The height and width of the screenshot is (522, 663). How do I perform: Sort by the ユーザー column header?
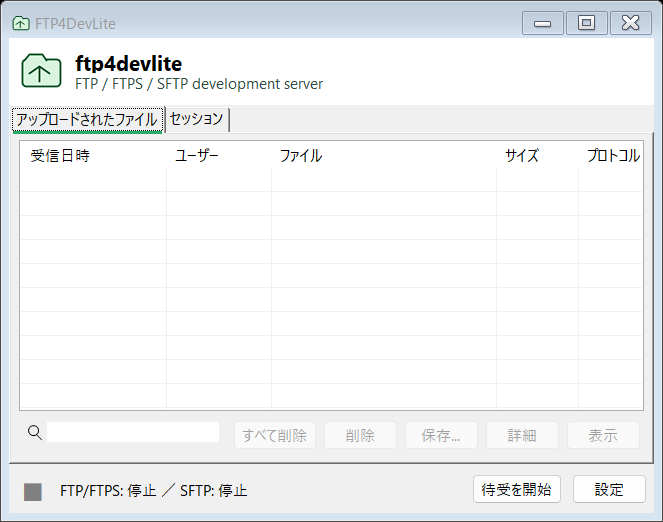pyautogui.click(x=219, y=156)
